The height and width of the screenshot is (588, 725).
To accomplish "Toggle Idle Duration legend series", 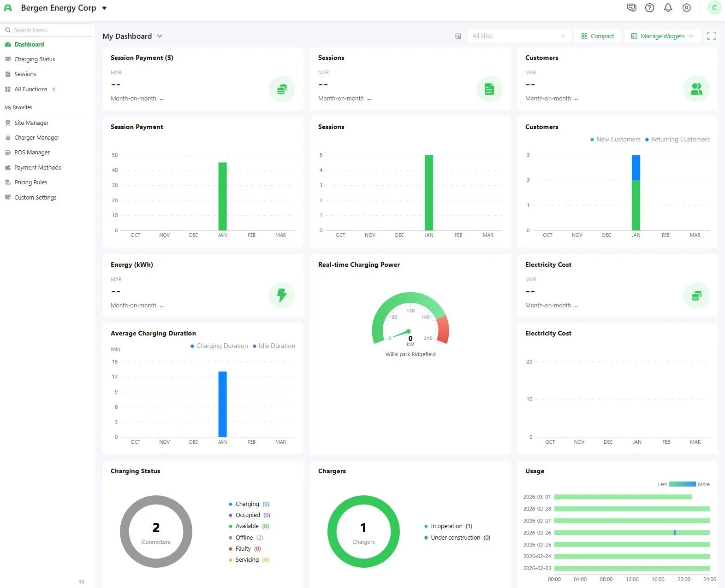I will tap(274, 346).
